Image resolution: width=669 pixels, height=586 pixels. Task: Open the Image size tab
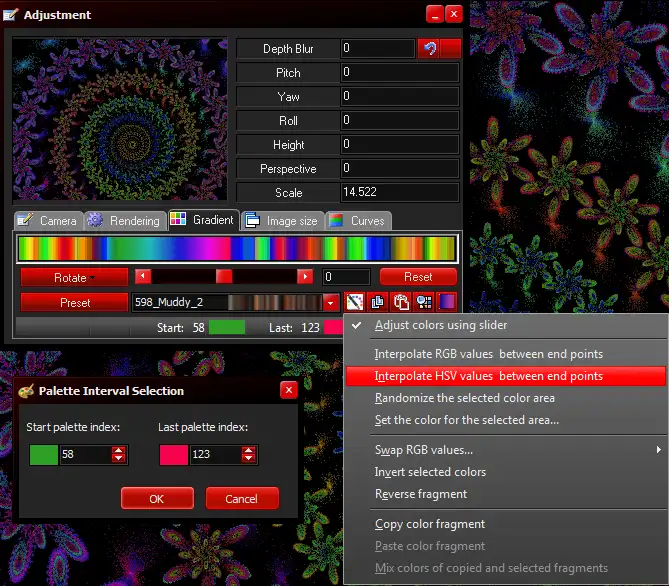point(282,221)
